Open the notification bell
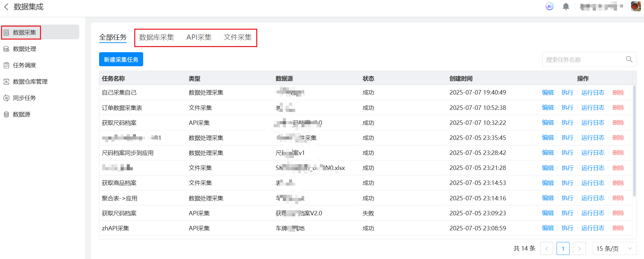 point(566,6)
